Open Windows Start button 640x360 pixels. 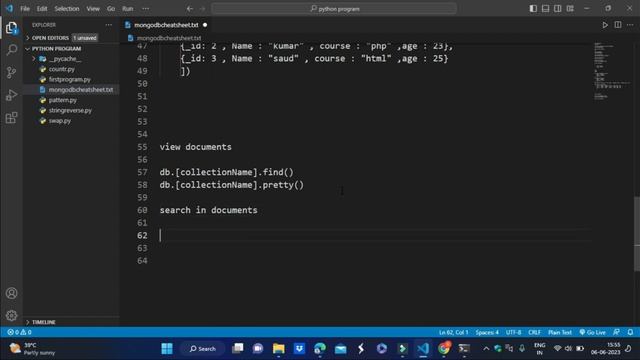tap(167, 349)
